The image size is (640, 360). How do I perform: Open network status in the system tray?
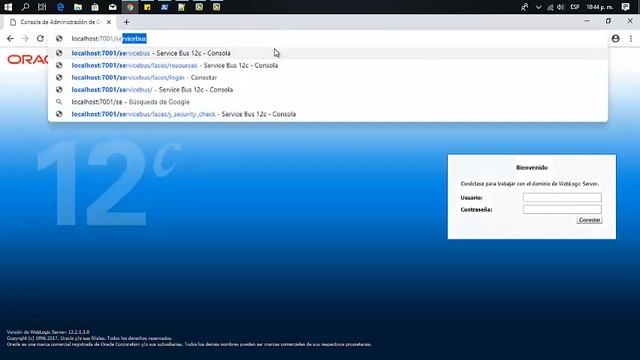(x=550, y=7)
